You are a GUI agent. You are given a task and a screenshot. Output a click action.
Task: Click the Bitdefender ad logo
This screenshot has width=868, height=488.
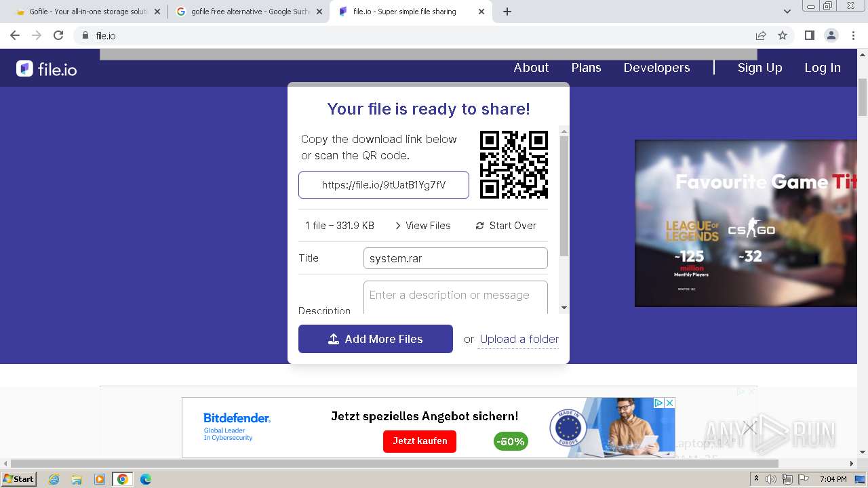click(x=237, y=426)
